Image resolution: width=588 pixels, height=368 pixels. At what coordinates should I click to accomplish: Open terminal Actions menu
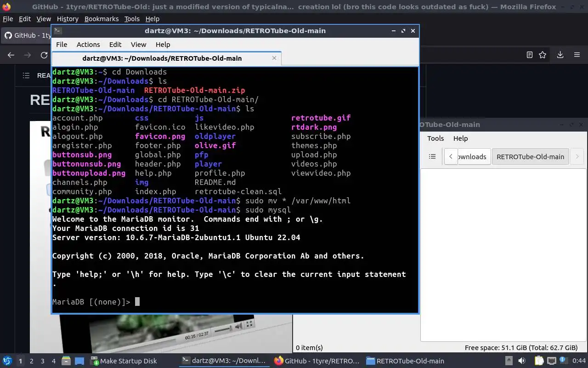click(88, 45)
